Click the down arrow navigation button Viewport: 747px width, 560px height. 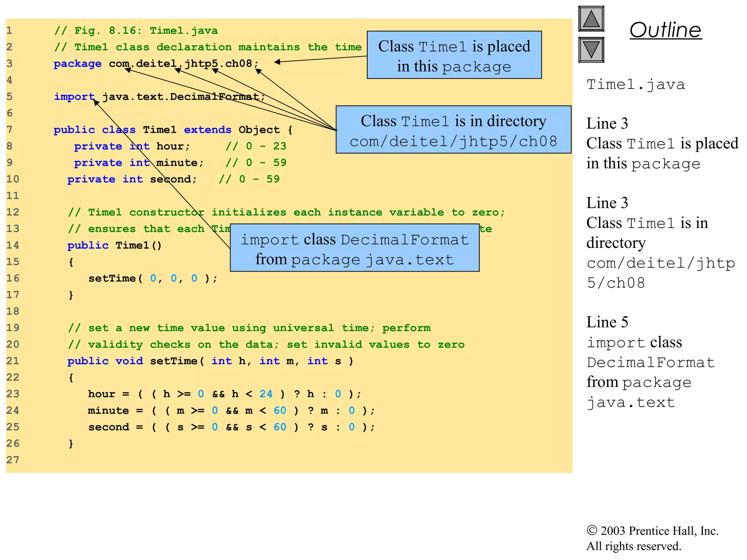pos(591,50)
